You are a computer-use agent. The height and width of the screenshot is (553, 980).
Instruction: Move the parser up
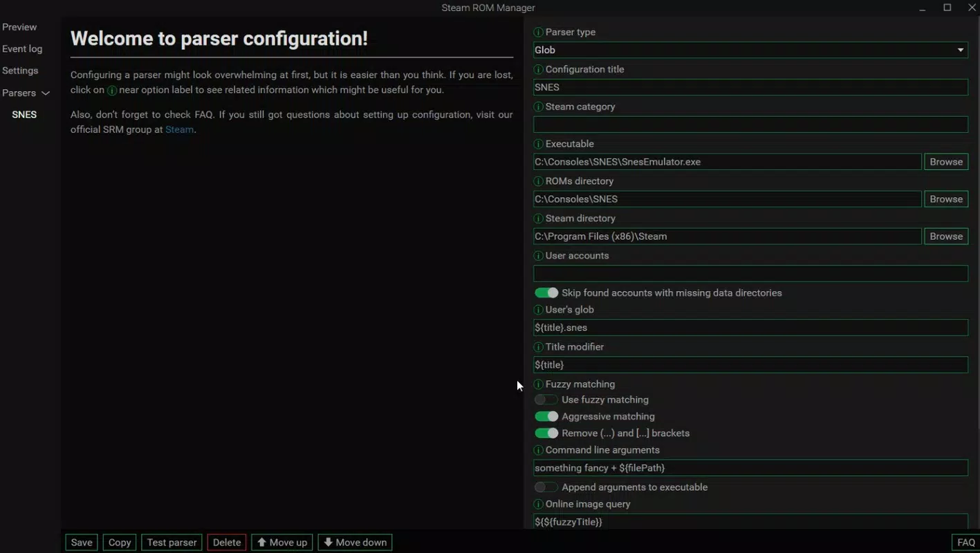pyautogui.click(x=282, y=543)
